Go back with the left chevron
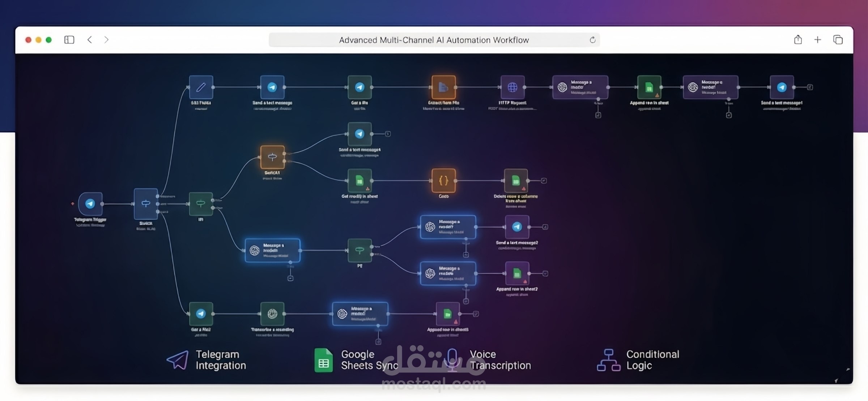Viewport: 868px width, 401px height. (90, 40)
